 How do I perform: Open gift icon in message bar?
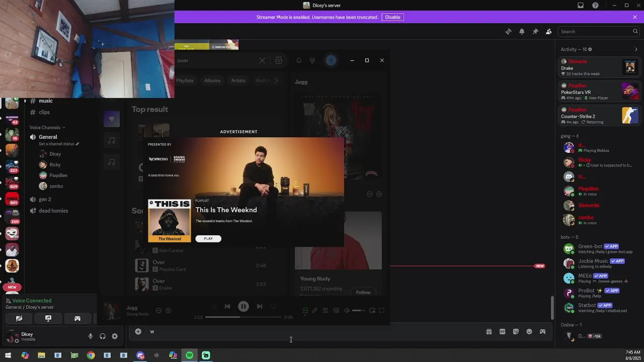(489, 332)
